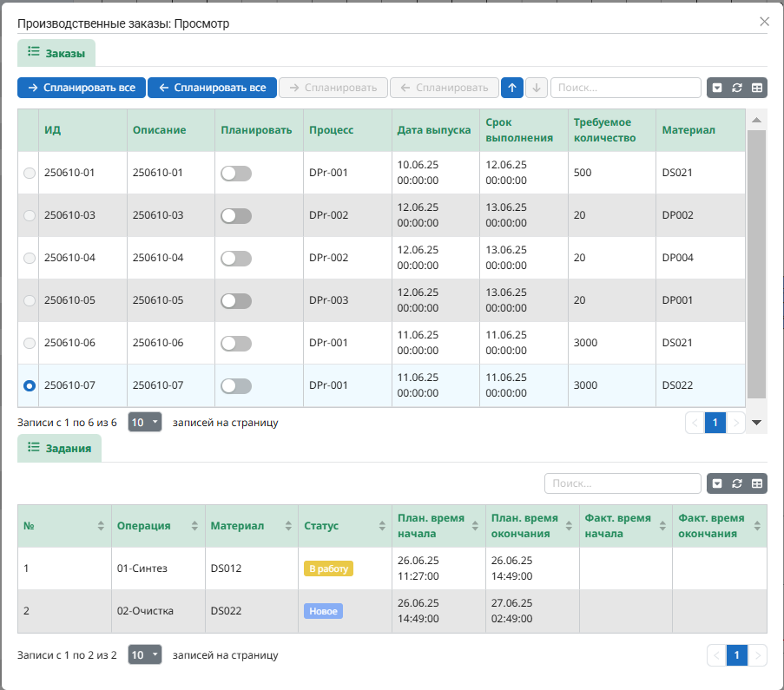This screenshot has height=690, width=784.
Task: Click the left-arrow Спланировать все button
Action: (x=212, y=88)
